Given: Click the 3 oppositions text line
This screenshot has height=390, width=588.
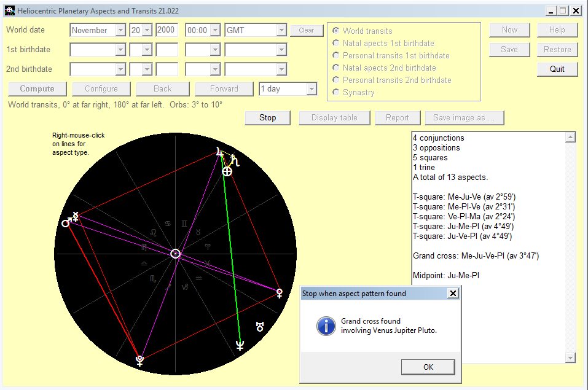Looking at the screenshot, I should pyautogui.click(x=436, y=148).
